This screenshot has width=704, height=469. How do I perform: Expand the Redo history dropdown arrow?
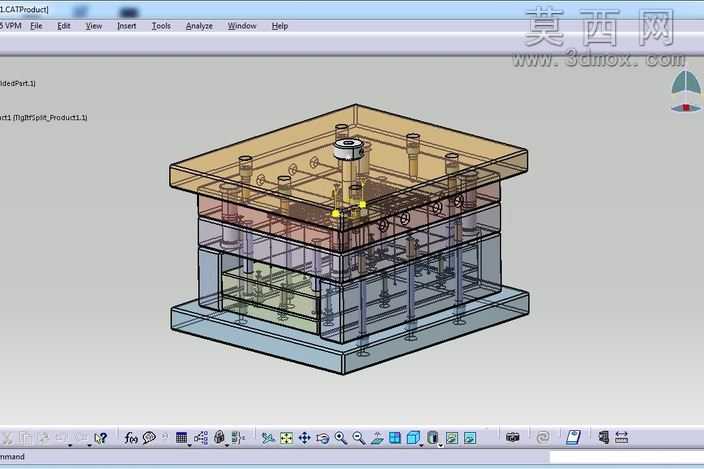tap(89, 445)
